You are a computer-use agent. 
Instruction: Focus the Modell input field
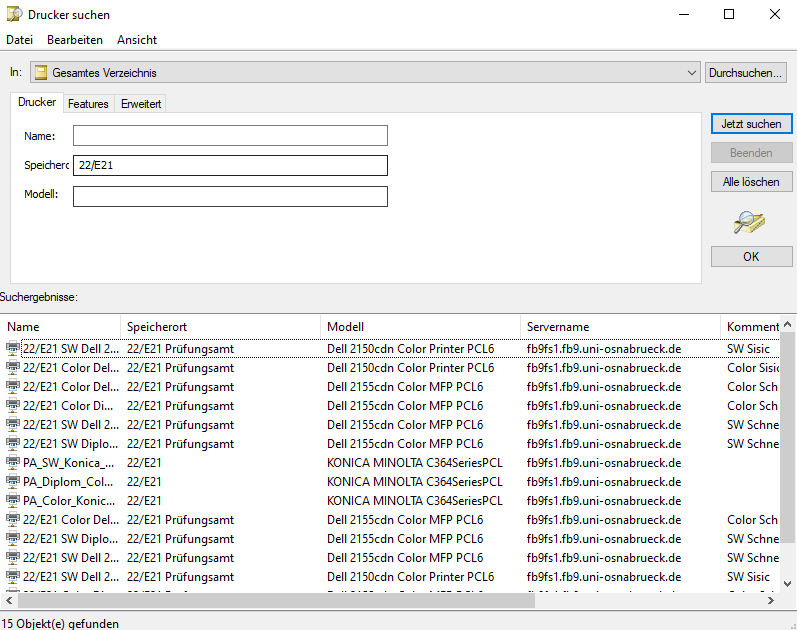(230, 196)
